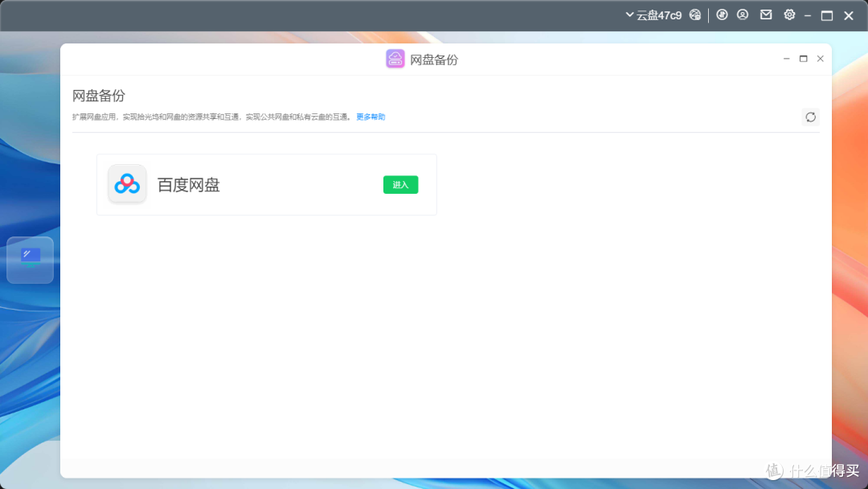Select the 百度网盘 label text
Viewport: 868px width, 489px height.
pyautogui.click(x=189, y=185)
